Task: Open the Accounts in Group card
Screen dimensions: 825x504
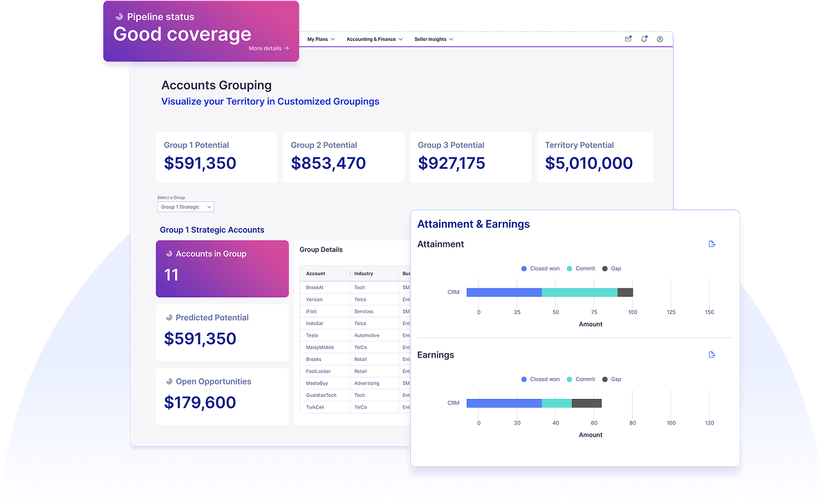Action: [222, 269]
